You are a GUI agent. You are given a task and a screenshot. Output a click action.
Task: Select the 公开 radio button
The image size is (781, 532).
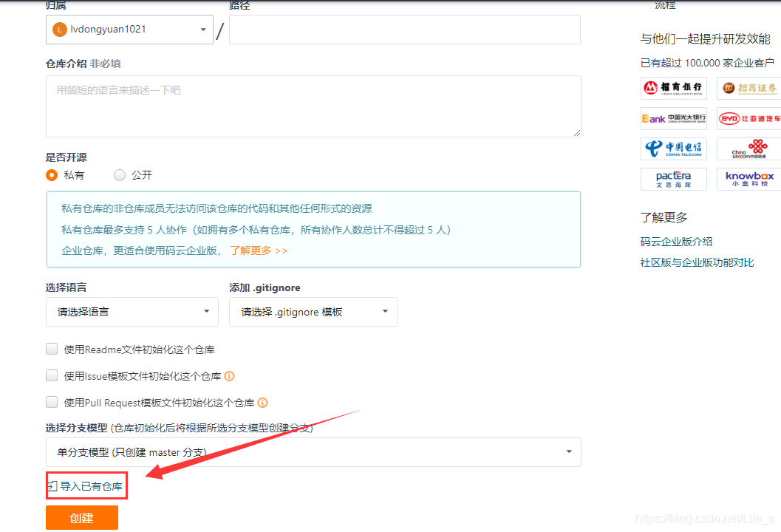[119, 175]
